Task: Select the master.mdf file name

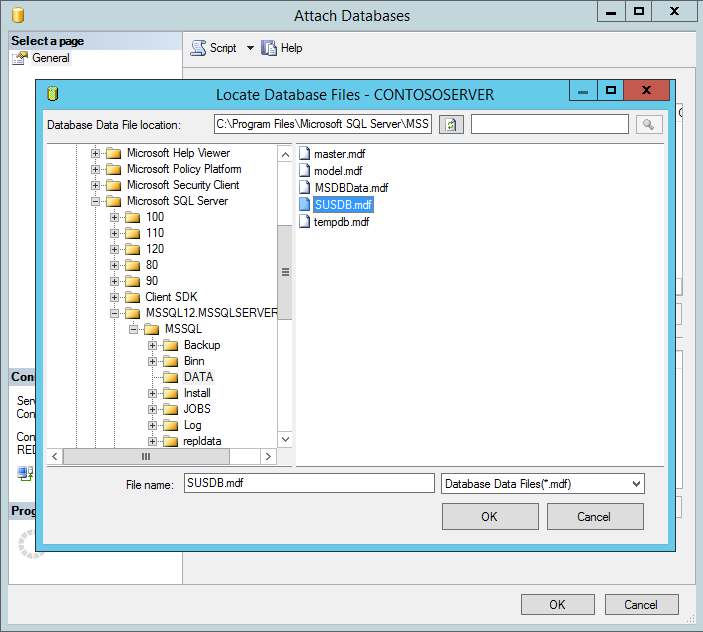Action: point(339,154)
